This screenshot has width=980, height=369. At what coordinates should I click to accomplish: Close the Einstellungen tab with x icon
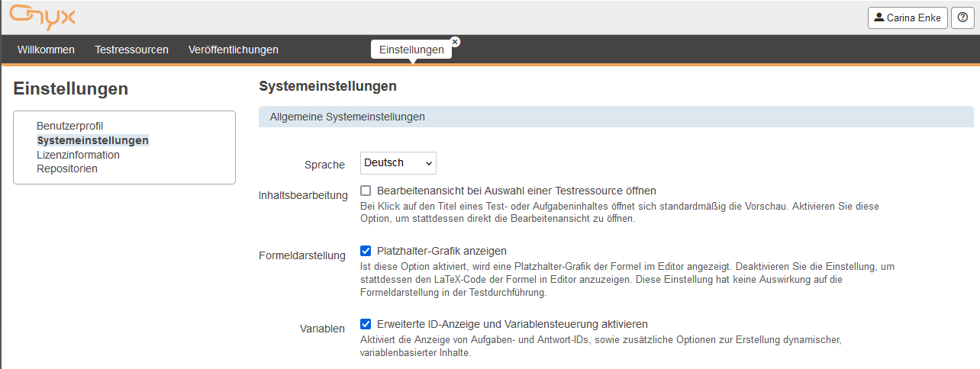coord(455,41)
